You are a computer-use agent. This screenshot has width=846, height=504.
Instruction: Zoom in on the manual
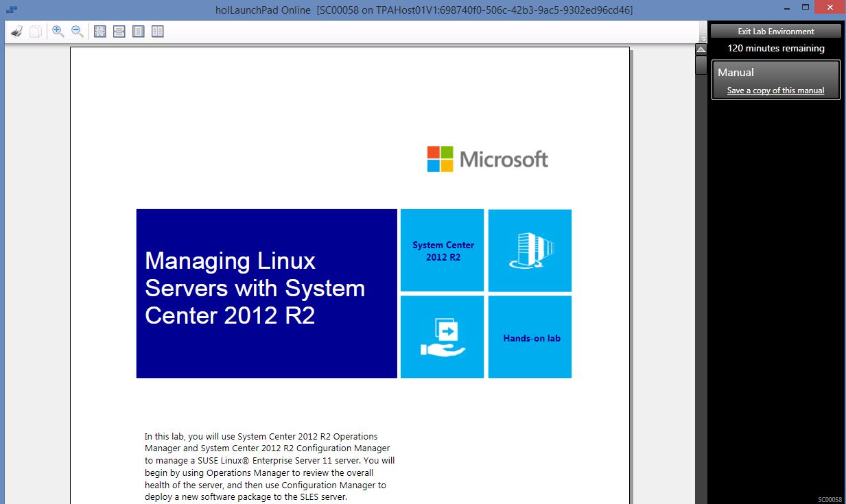58,32
